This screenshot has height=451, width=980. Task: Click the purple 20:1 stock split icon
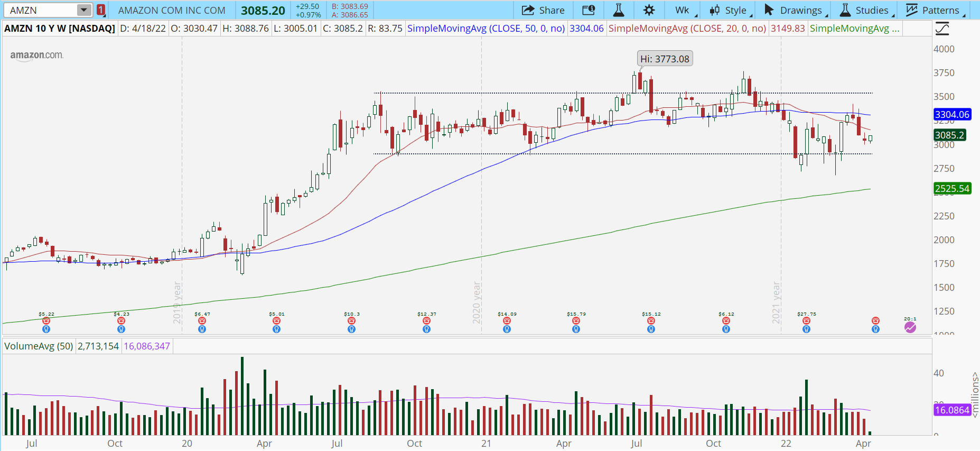[x=910, y=327]
